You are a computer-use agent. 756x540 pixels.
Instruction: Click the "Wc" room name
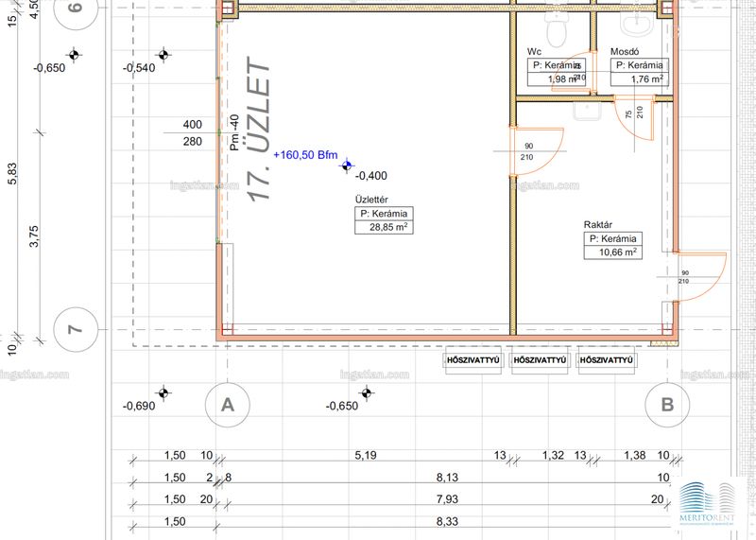534,52
